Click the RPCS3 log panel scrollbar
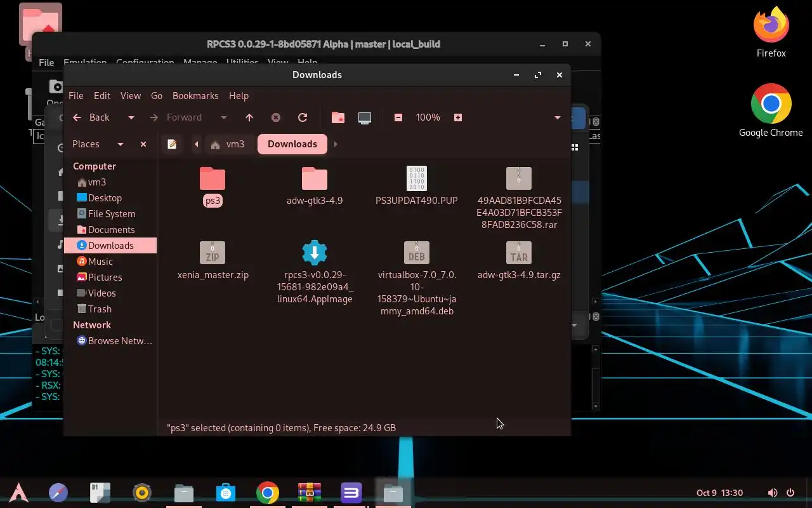 [595, 378]
